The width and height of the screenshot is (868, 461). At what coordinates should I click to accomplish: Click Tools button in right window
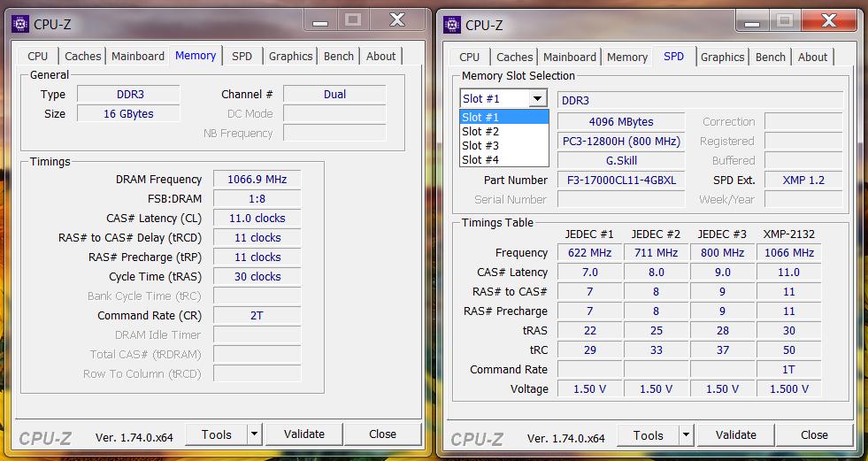[x=649, y=435]
